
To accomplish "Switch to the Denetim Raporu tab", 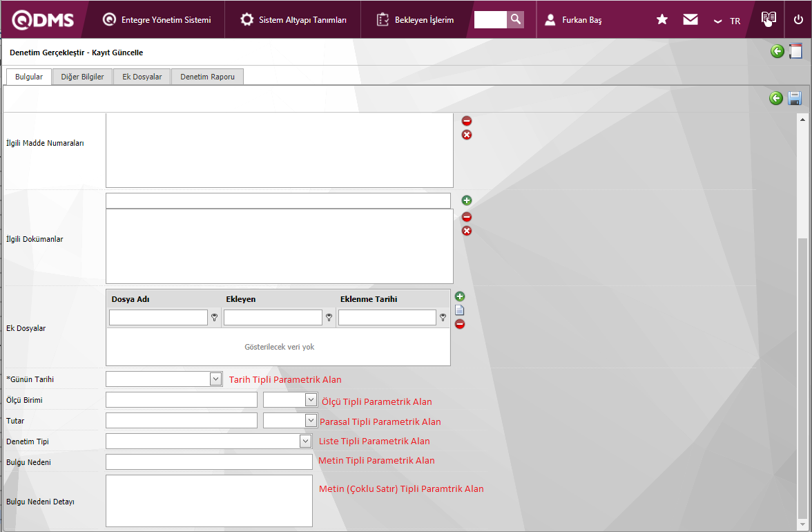I will pyautogui.click(x=207, y=77).
